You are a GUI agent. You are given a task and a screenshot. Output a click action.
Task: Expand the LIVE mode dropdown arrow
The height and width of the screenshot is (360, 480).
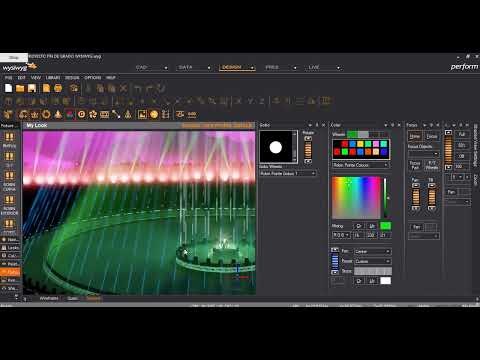[x=338, y=68]
